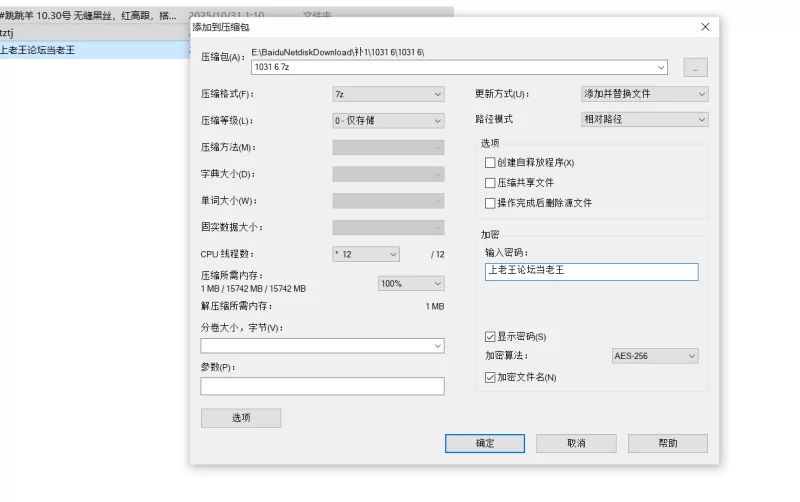Open the archive format 7z dropdown
This screenshot has height=502, width=800.
[x=388, y=94]
